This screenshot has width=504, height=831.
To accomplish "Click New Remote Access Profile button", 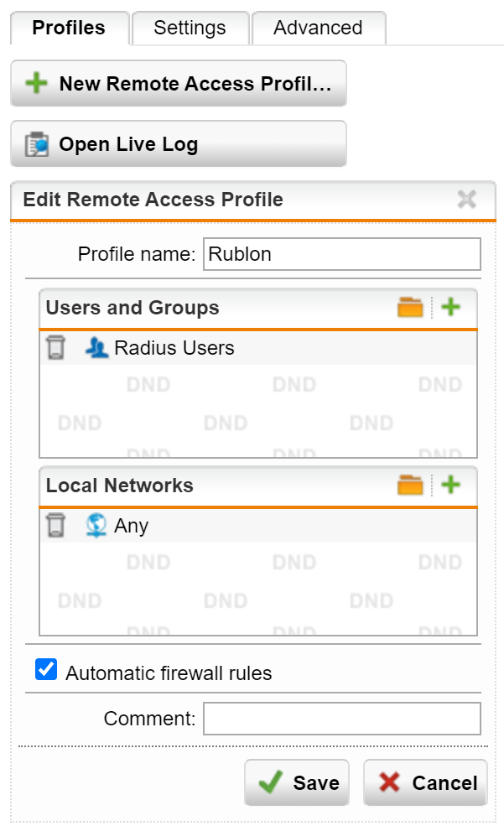I will (x=178, y=84).
